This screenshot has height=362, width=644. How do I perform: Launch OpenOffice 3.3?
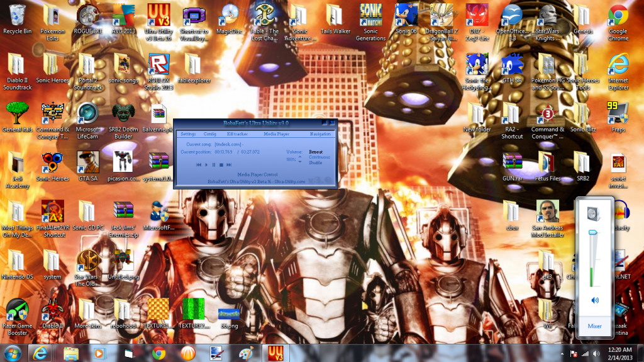(512, 23)
